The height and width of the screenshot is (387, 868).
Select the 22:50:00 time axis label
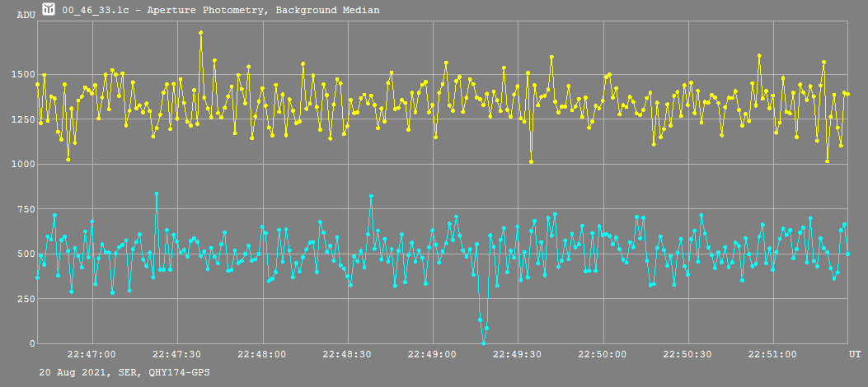pyautogui.click(x=602, y=354)
